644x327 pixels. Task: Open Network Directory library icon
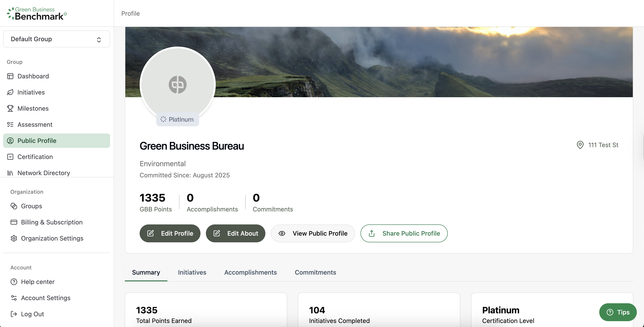click(10, 173)
